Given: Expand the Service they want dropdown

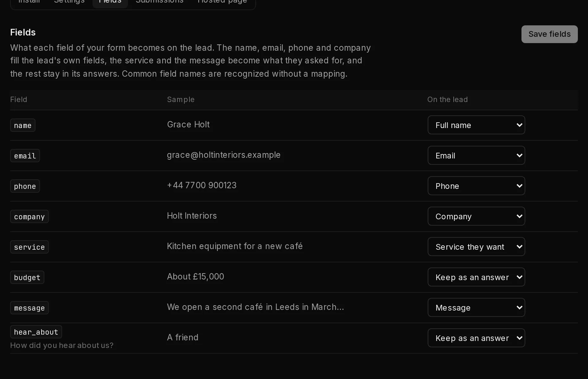Looking at the screenshot, I should 476,247.
